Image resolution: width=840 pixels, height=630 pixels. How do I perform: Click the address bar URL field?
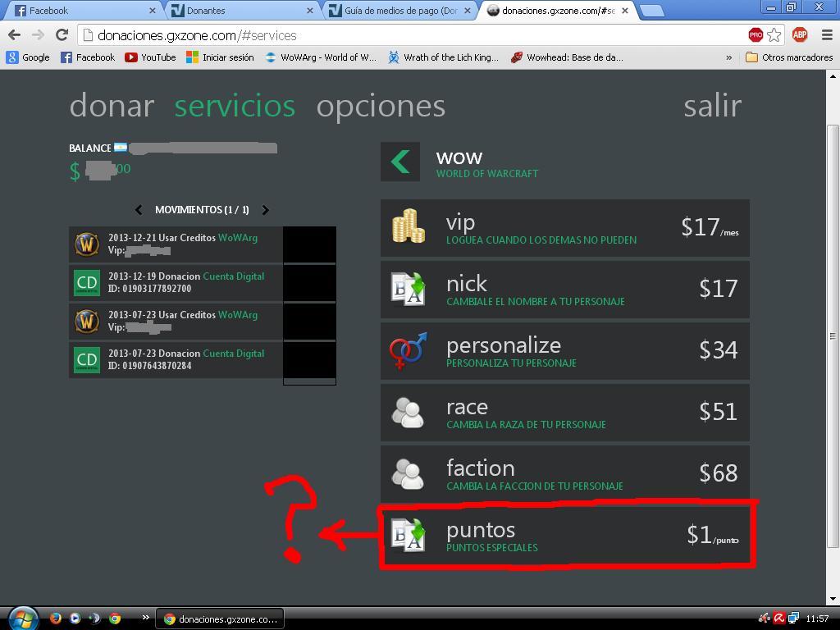(413, 35)
